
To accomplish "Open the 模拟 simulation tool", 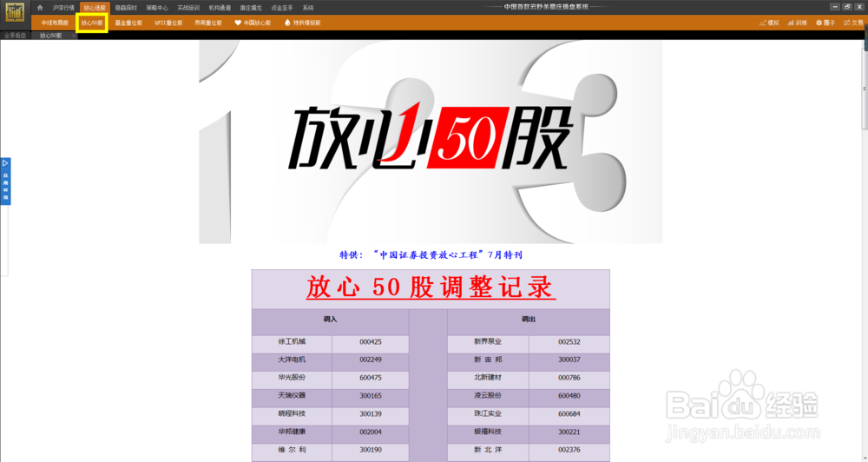I will pyautogui.click(x=769, y=23).
